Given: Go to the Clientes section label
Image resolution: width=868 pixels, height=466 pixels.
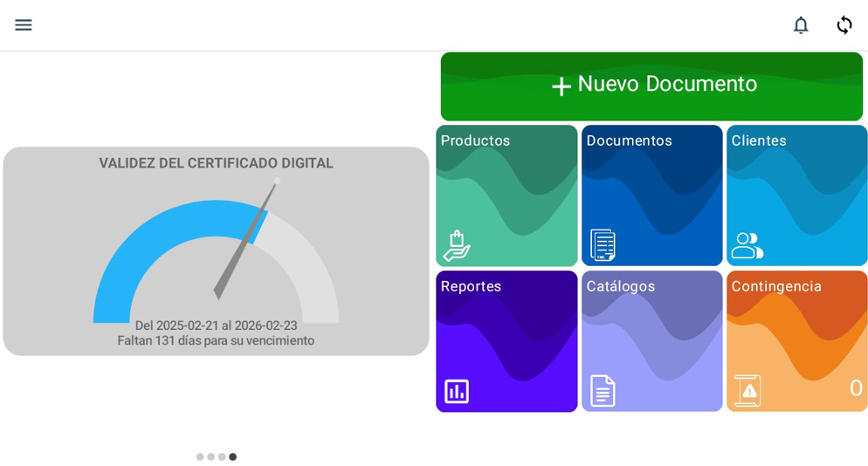Looking at the screenshot, I should click(759, 140).
